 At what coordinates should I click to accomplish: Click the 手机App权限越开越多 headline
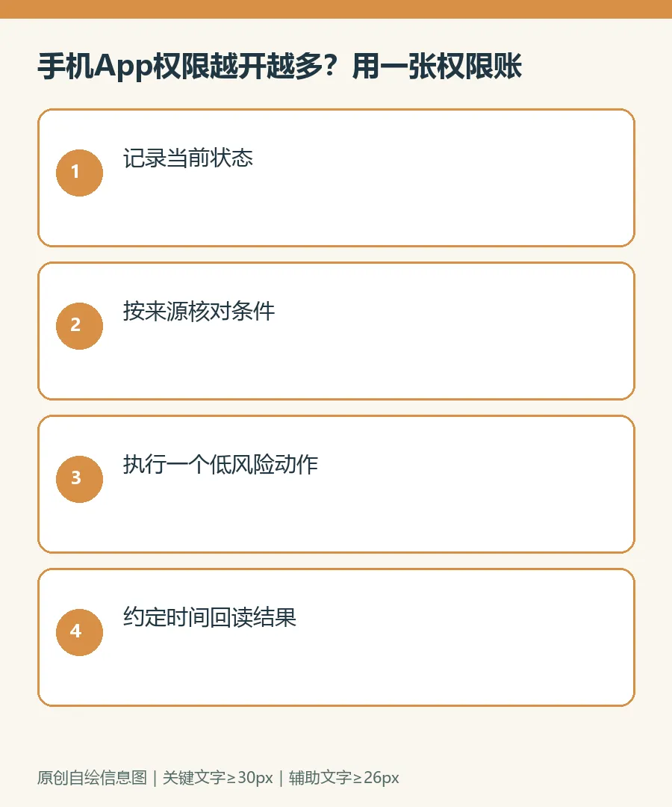click(x=179, y=66)
